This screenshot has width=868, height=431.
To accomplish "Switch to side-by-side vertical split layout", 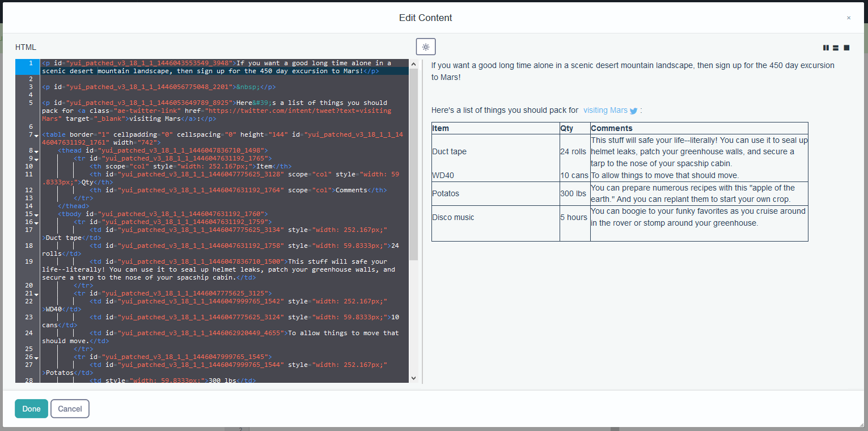I will [x=825, y=48].
